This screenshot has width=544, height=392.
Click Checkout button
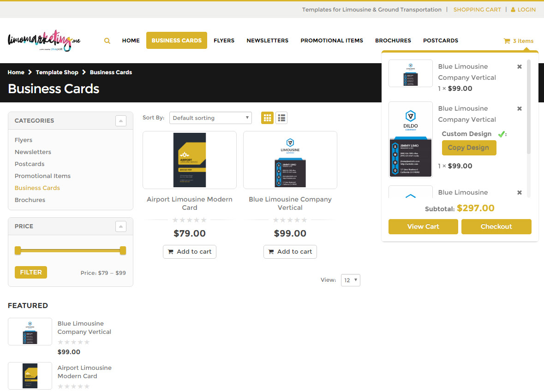click(496, 226)
